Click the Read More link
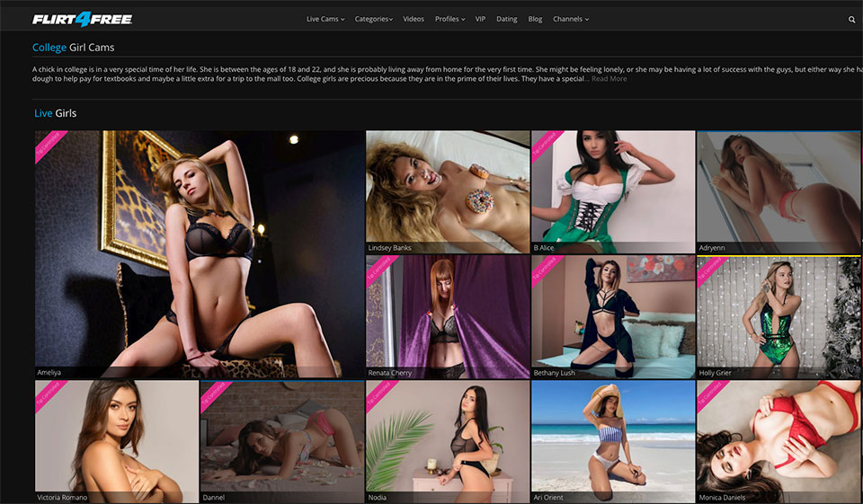The height and width of the screenshot is (504, 863). pos(609,79)
